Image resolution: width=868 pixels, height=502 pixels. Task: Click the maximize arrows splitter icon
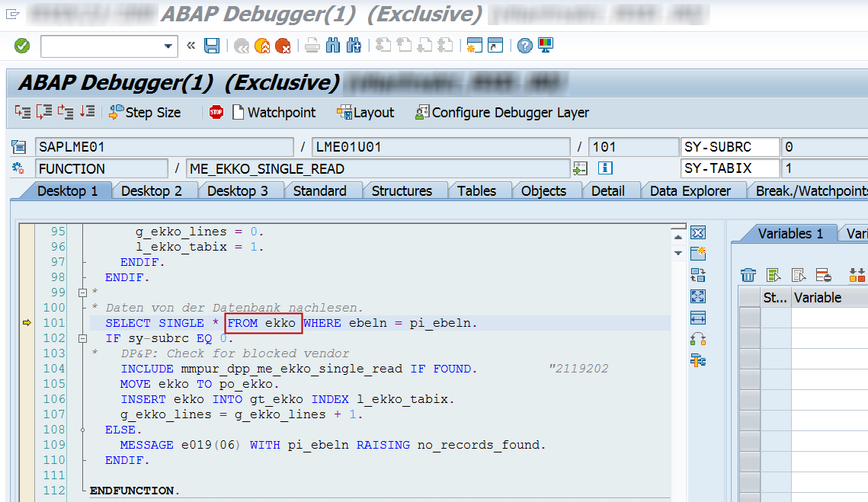click(x=697, y=296)
